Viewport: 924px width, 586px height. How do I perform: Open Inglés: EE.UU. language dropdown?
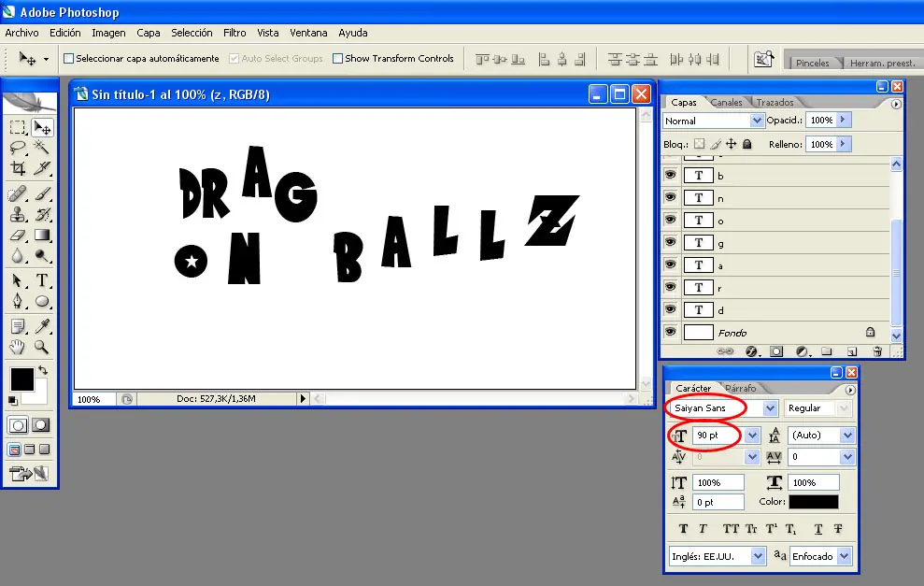pyautogui.click(x=758, y=556)
